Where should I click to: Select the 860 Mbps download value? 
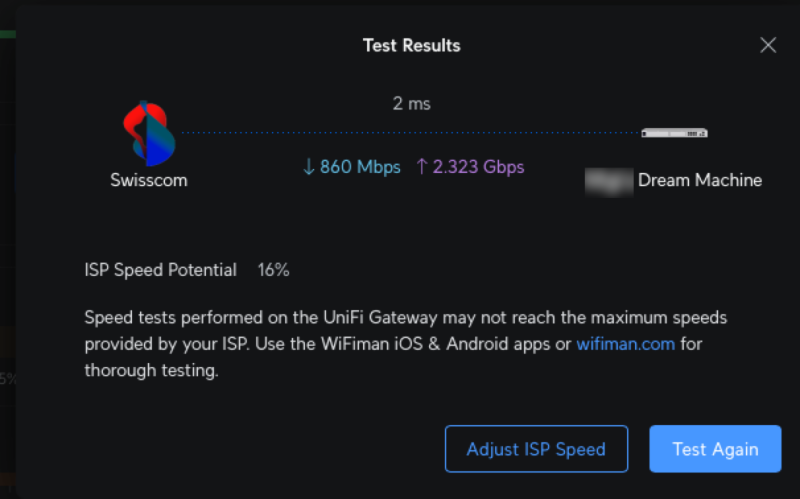360,167
